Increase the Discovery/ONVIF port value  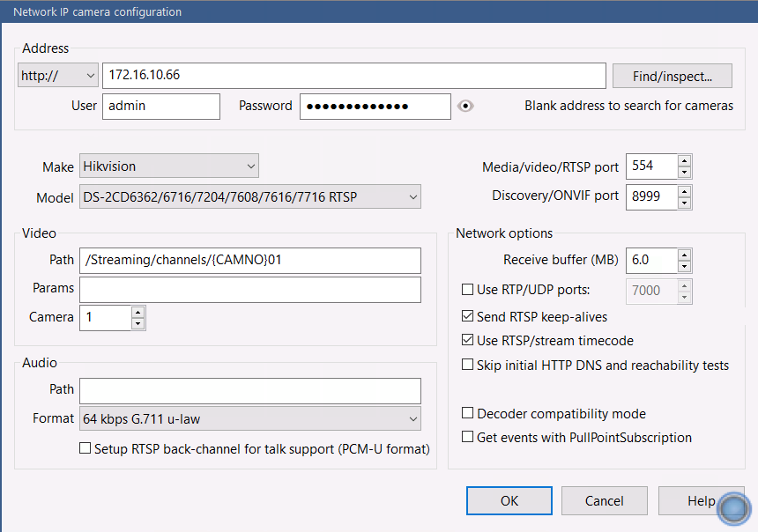pyautogui.click(x=684, y=191)
